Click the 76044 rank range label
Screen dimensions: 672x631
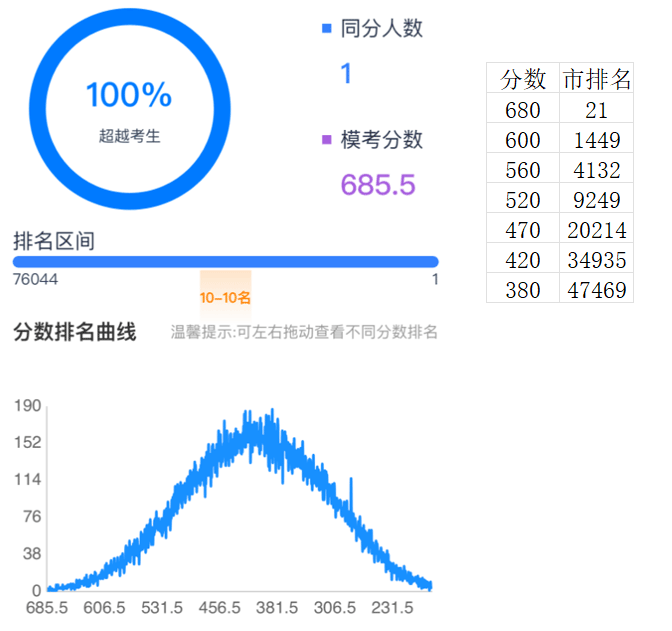point(36,280)
